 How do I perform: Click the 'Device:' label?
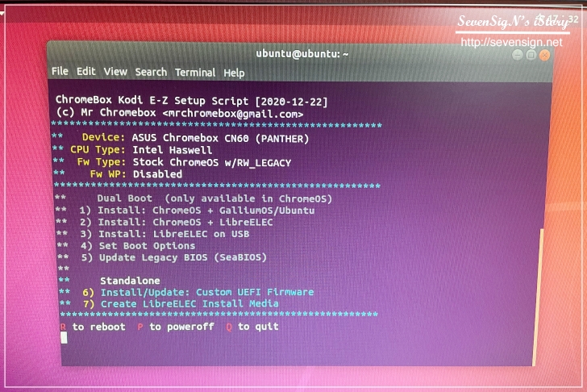point(104,137)
